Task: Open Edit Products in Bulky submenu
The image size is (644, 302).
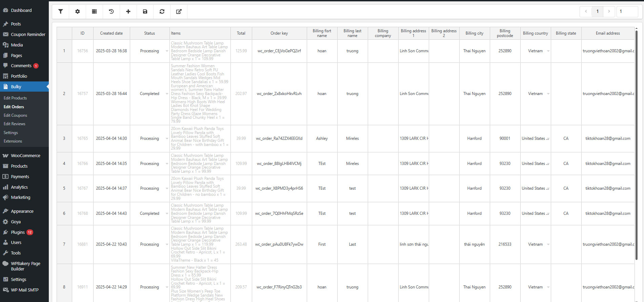Action: click(15, 98)
